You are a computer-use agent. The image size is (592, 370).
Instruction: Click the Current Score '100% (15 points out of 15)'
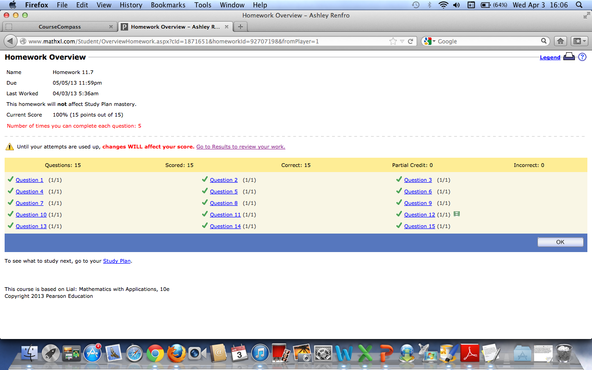pos(88,115)
